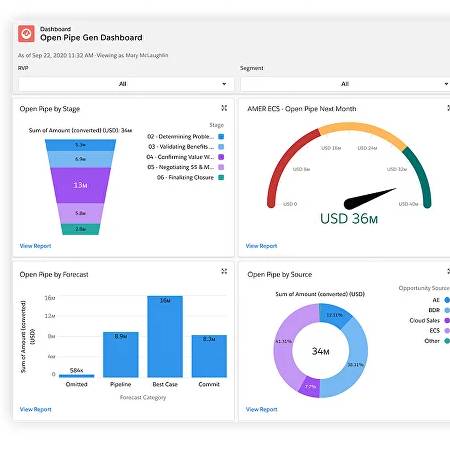Click the 13M purple funnel segment
Screen dimensions: 450x450
pos(80,185)
